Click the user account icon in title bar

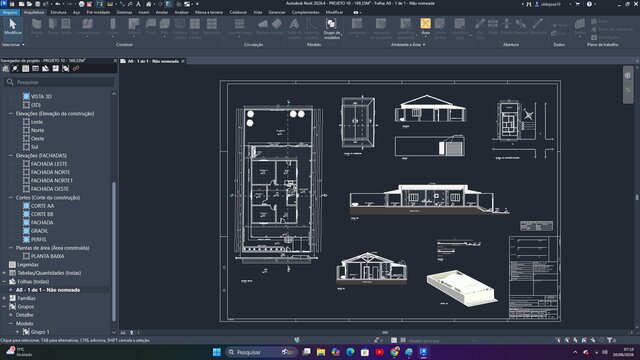537,4
